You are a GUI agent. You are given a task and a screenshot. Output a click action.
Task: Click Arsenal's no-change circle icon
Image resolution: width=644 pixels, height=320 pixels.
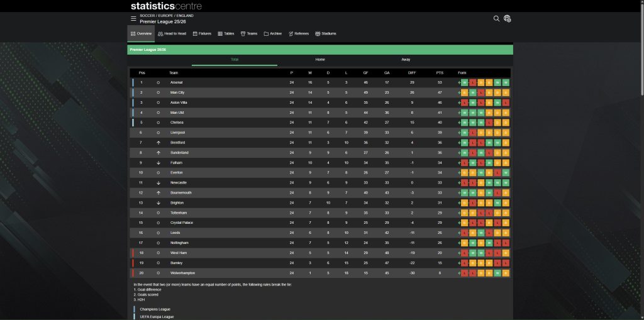(x=158, y=82)
